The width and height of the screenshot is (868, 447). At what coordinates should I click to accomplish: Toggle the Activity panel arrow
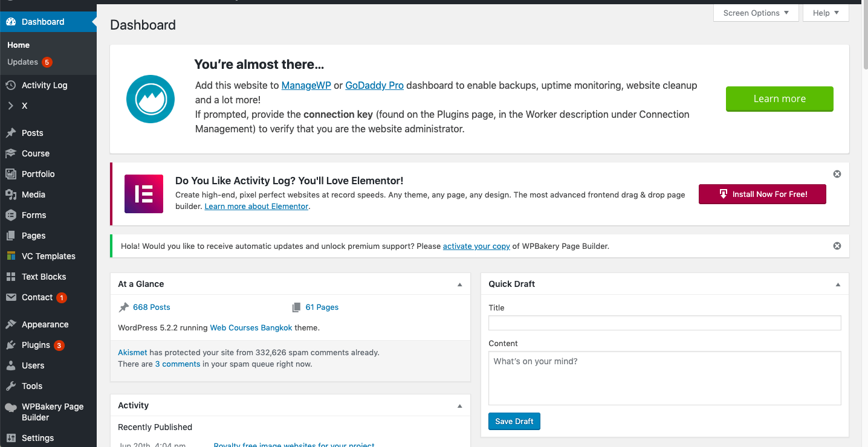point(459,406)
